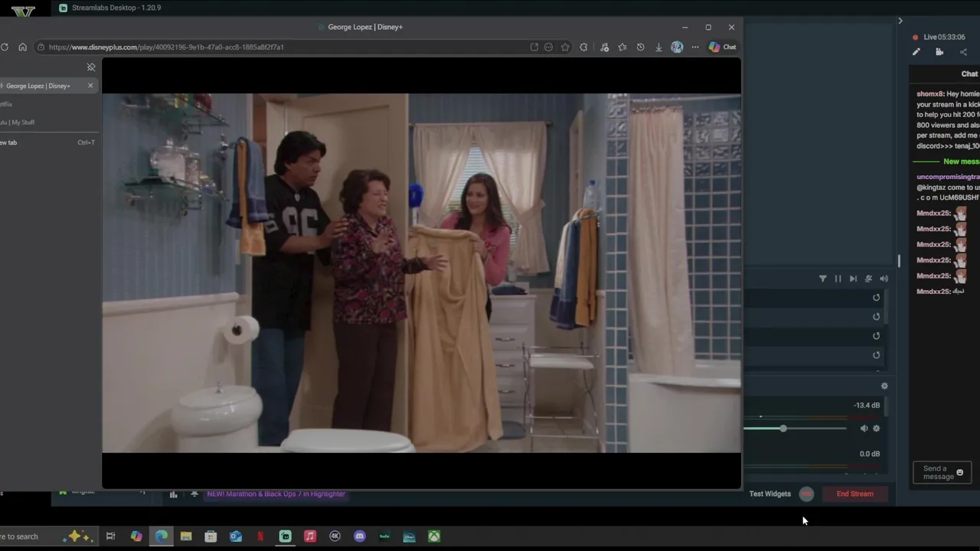Click Test Widgets

[770, 494]
